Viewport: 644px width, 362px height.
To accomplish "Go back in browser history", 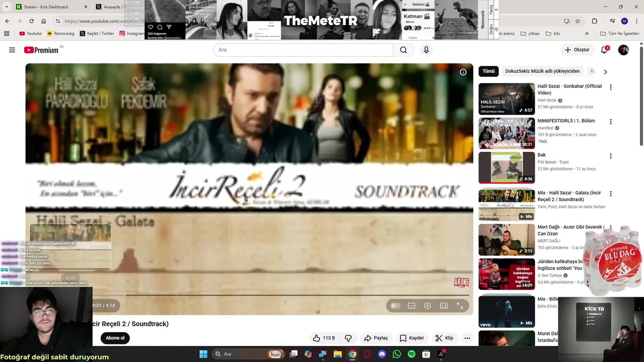I will coord(7,21).
